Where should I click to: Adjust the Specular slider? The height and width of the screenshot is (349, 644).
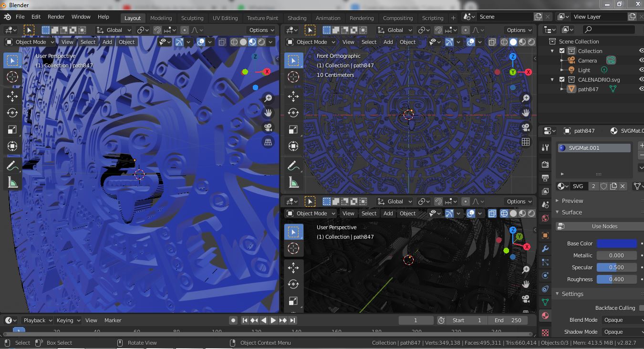coord(617,267)
